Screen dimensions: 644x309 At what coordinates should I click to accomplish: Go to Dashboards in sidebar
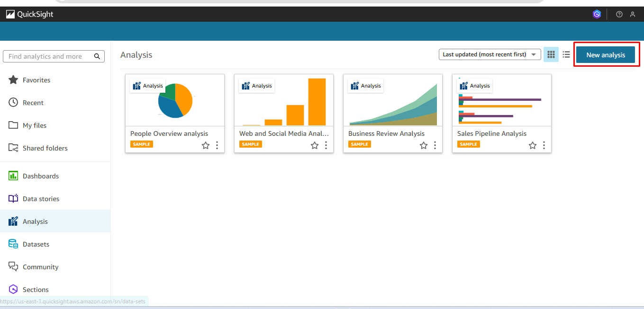pos(41,176)
